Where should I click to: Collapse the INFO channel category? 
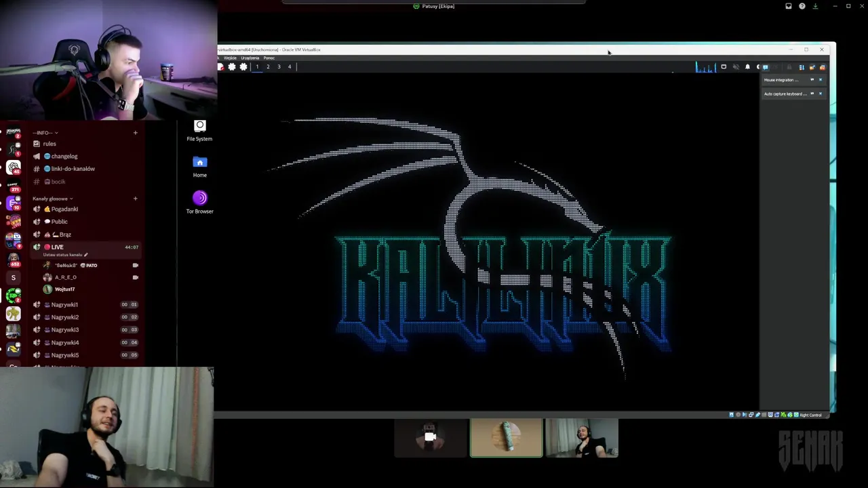pos(45,133)
